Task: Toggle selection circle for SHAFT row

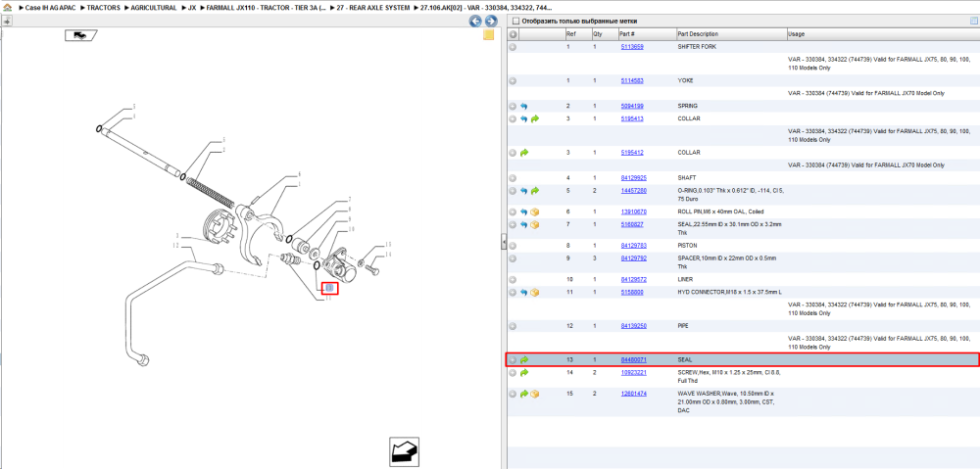Action: tap(513, 178)
